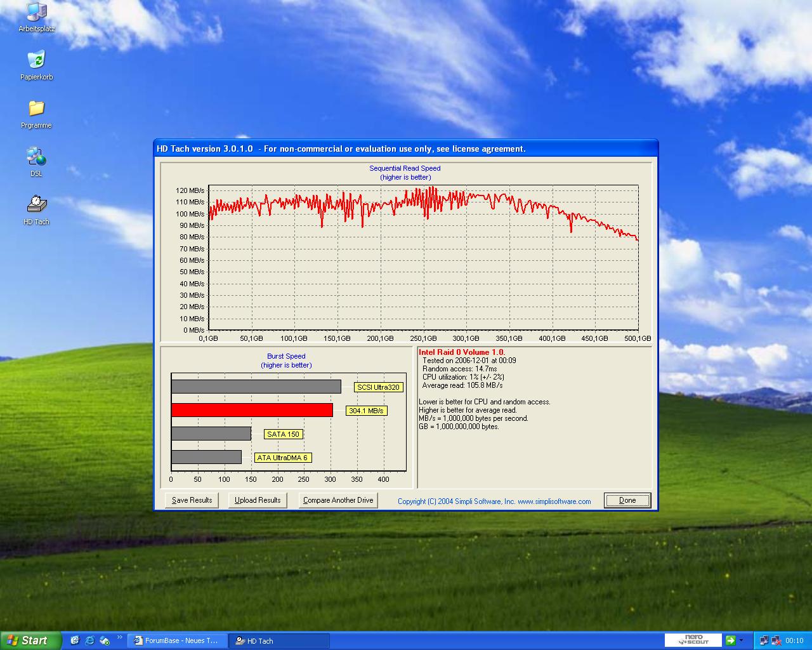
Task: Click the Average read: 105.8 MB/s line
Action: coord(462,385)
